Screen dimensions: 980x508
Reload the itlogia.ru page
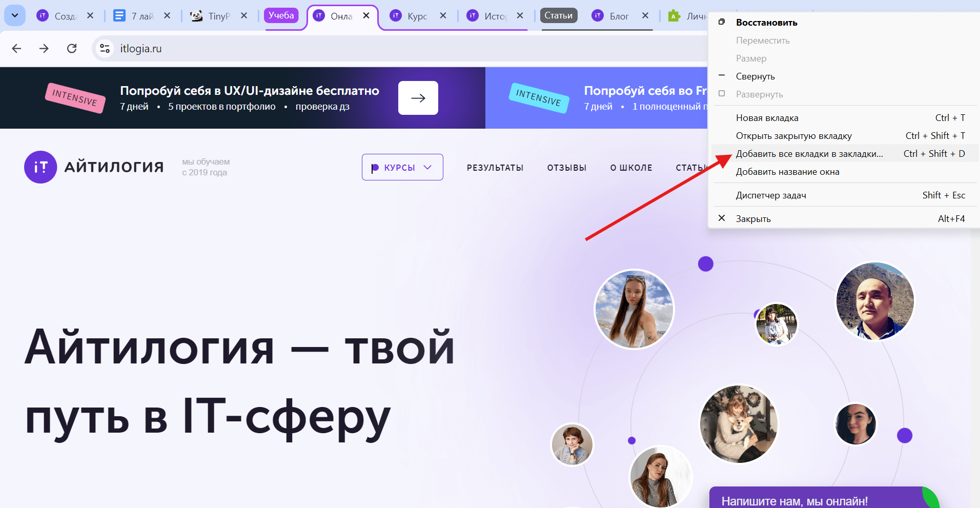pyautogui.click(x=72, y=49)
